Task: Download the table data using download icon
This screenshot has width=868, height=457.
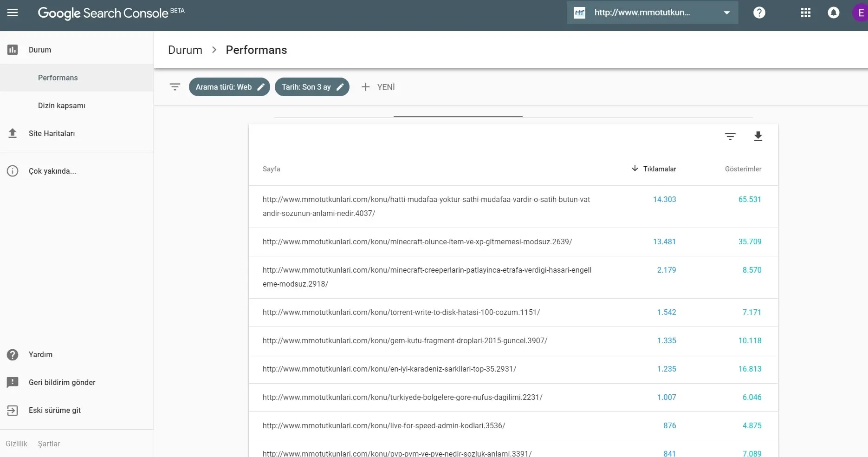Action: click(758, 136)
